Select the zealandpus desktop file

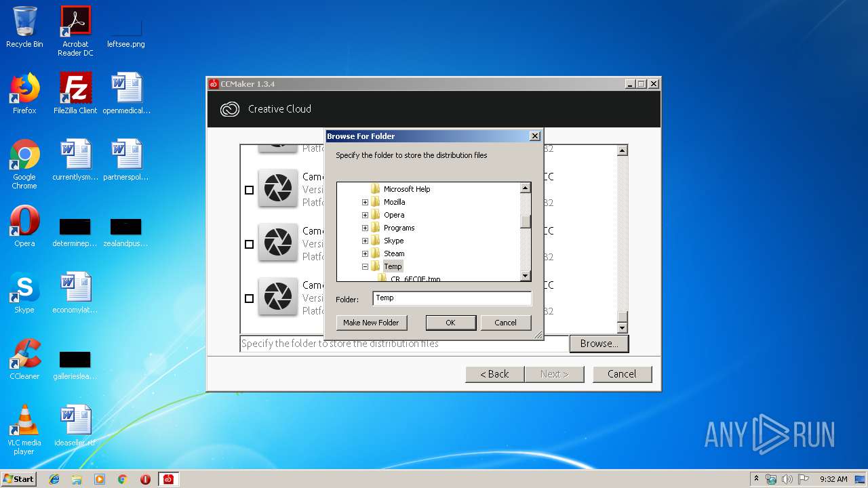click(x=126, y=232)
